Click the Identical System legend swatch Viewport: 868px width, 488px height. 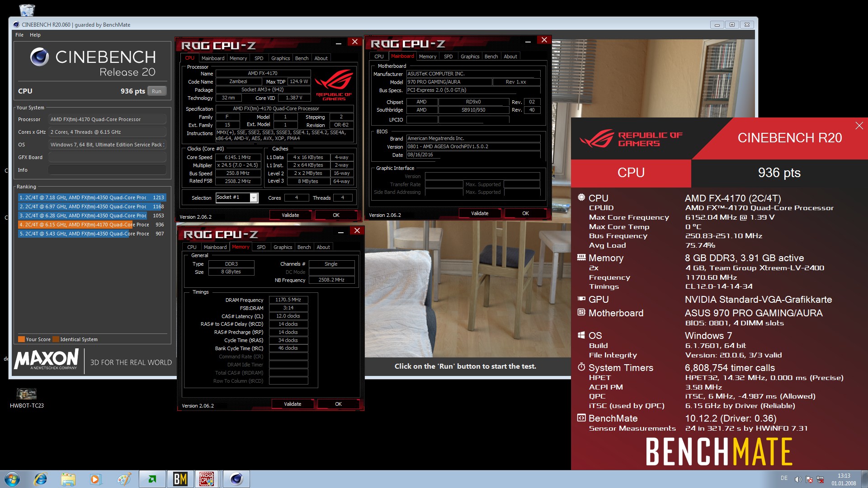56,339
